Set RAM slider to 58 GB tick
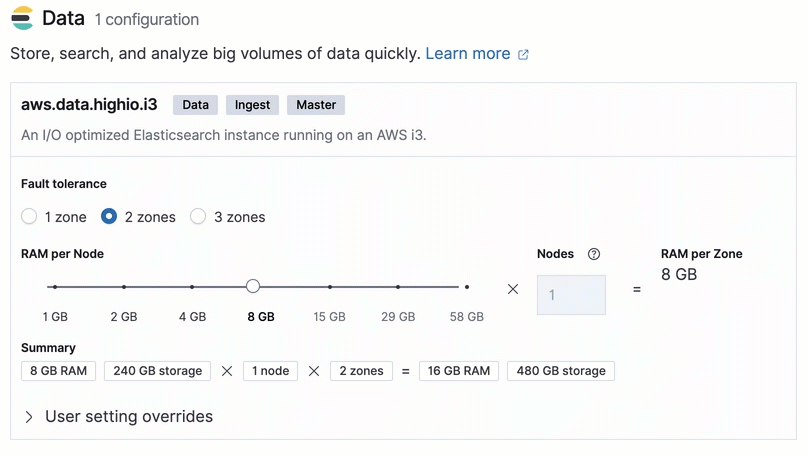The image size is (808, 455). pyautogui.click(x=466, y=287)
